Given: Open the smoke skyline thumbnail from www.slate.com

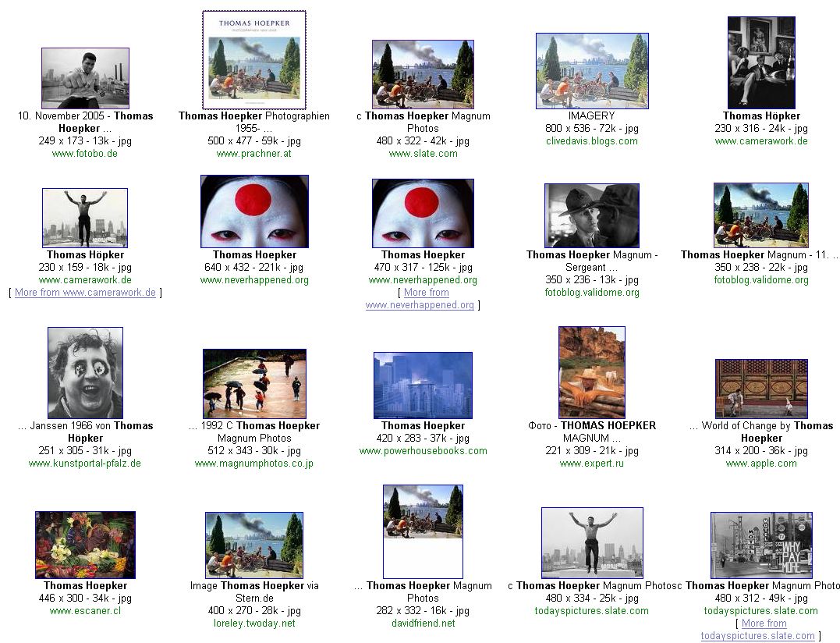Looking at the screenshot, I should (423, 74).
